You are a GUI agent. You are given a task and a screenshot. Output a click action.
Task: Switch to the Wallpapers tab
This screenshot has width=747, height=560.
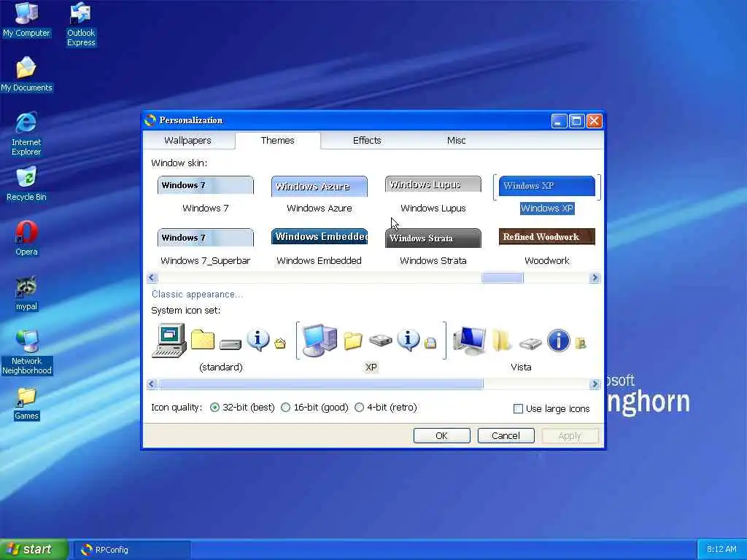[x=187, y=141]
